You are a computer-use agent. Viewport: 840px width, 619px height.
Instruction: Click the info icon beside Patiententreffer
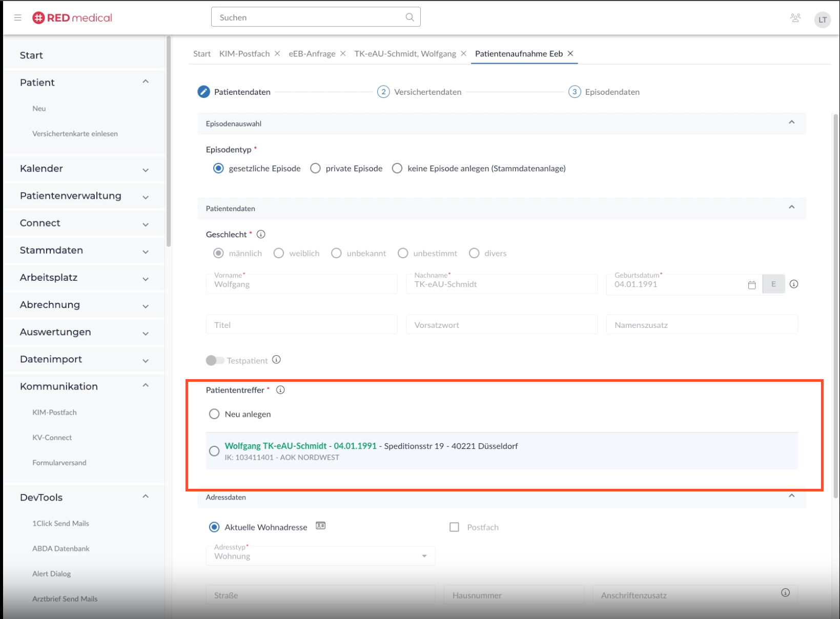coord(280,390)
